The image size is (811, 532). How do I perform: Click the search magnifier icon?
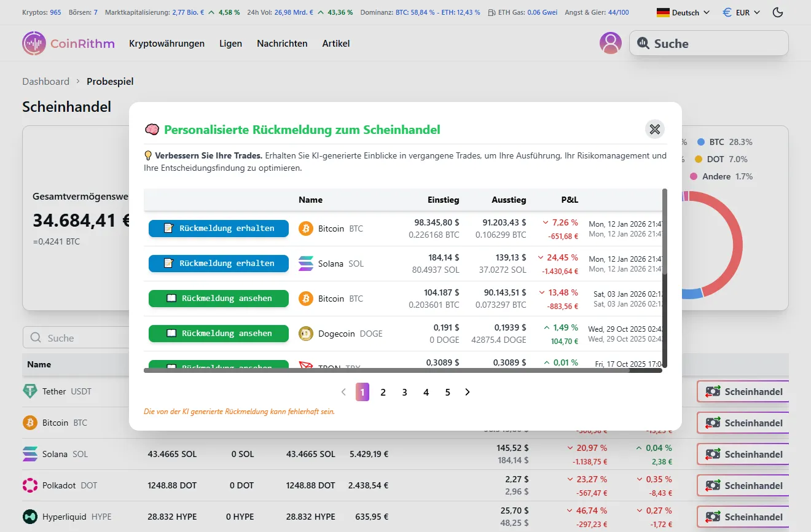(643, 43)
